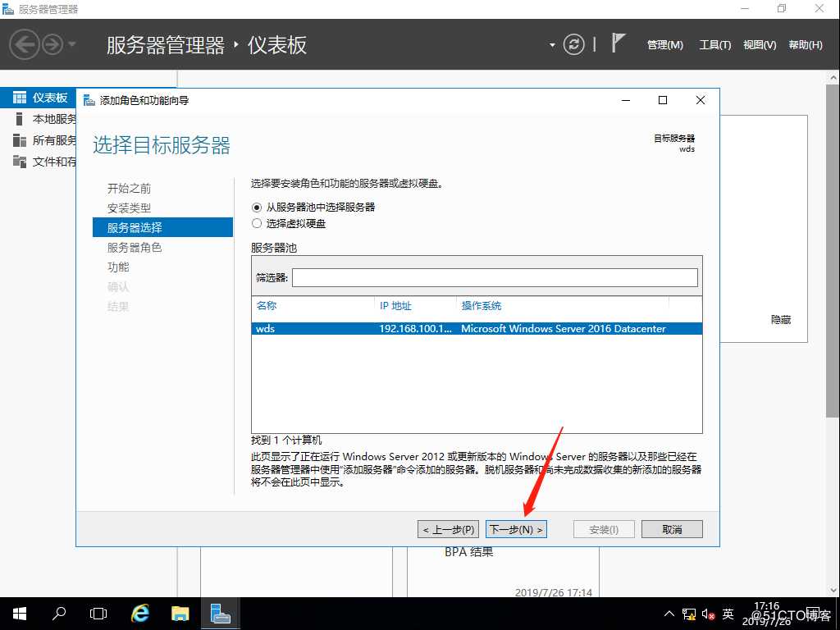
Task: Sort by 操作系统 column header
Action: [x=481, y=306]
